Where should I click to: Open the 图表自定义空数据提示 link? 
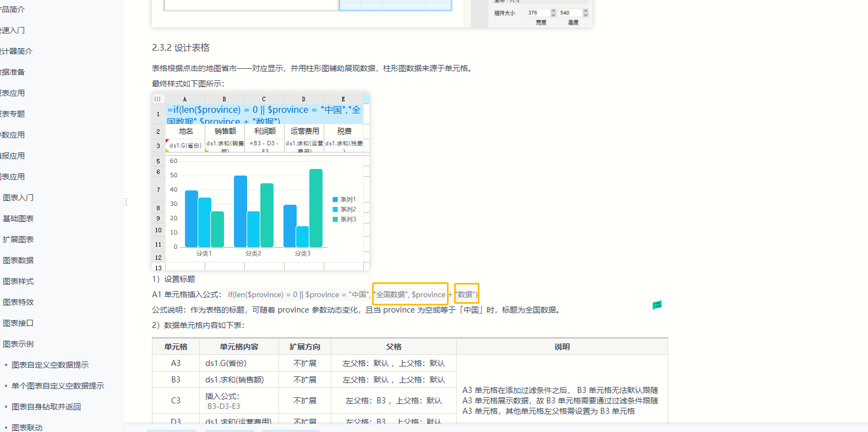50,365
